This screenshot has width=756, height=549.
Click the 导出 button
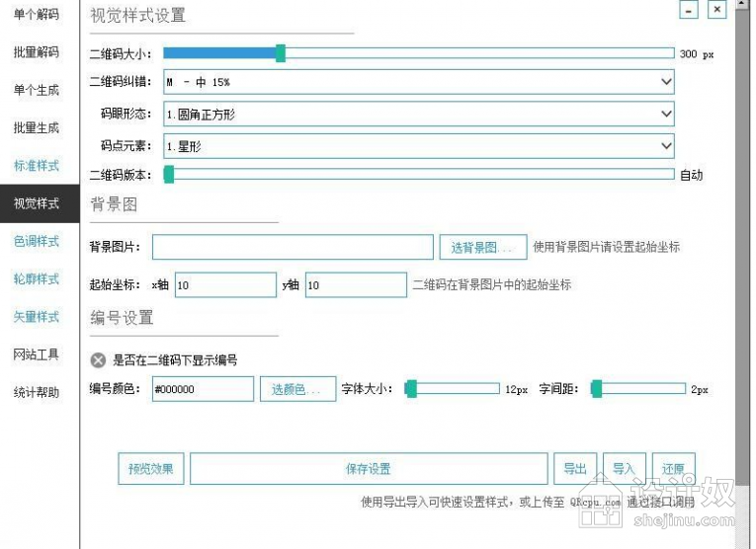click(575, 469)
